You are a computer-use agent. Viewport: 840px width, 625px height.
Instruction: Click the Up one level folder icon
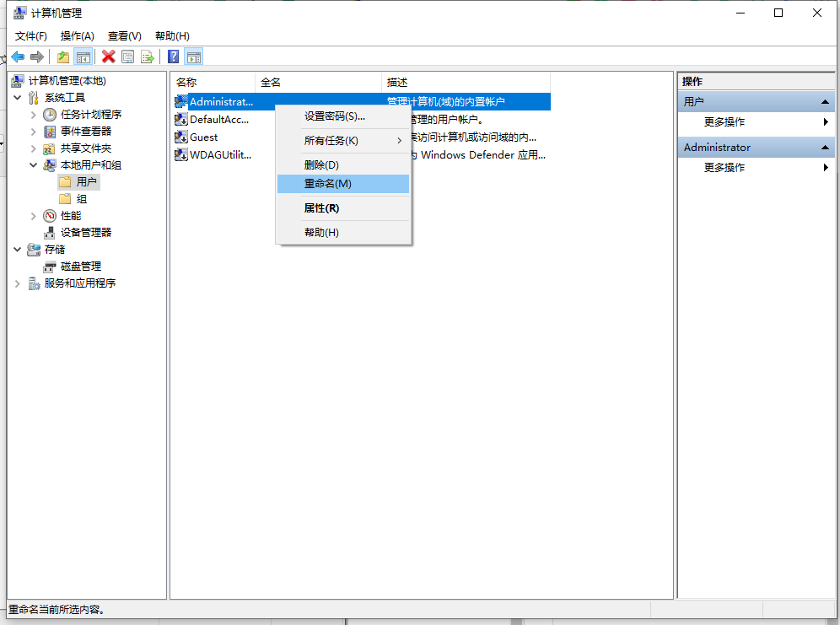[x=63, y=57]
